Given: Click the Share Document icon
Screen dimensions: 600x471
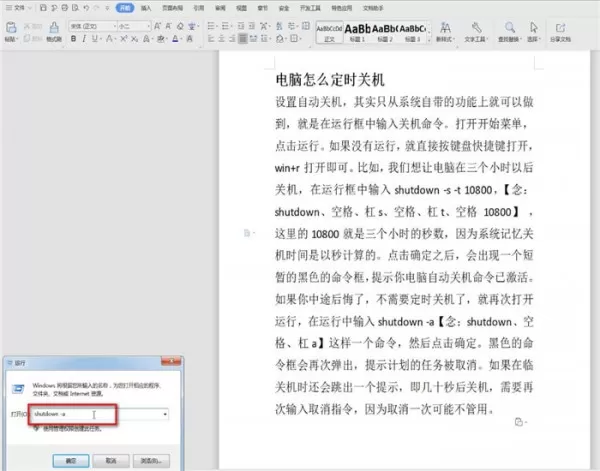Looking at the screenshot, I should (x=560, y=28).
